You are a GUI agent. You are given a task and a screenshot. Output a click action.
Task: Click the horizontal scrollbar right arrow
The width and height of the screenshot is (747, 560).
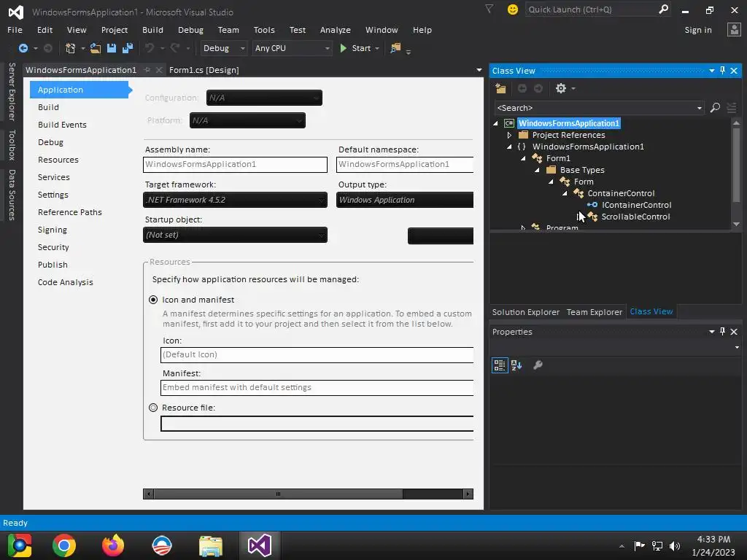point(468,494)
